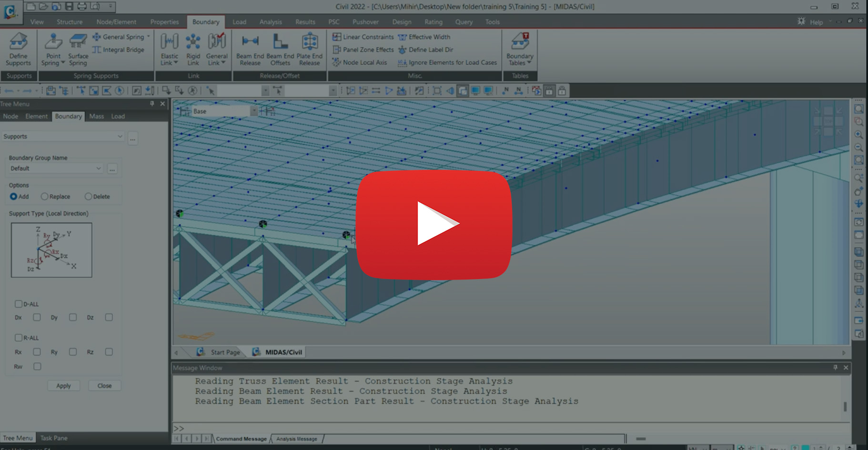Open Linear Constraints command
This screenshot has height=450, width=868.
click(363, 37)
